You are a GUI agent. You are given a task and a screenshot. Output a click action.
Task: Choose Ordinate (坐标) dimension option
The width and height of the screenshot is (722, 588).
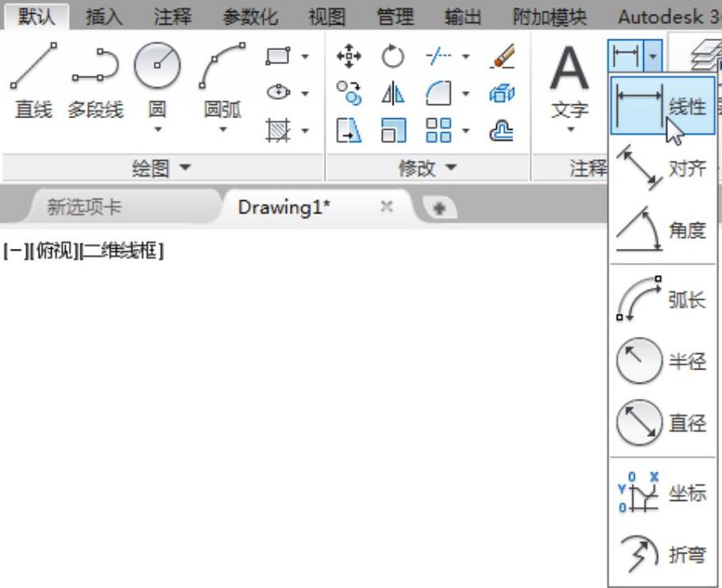click(x=663, y=493)
